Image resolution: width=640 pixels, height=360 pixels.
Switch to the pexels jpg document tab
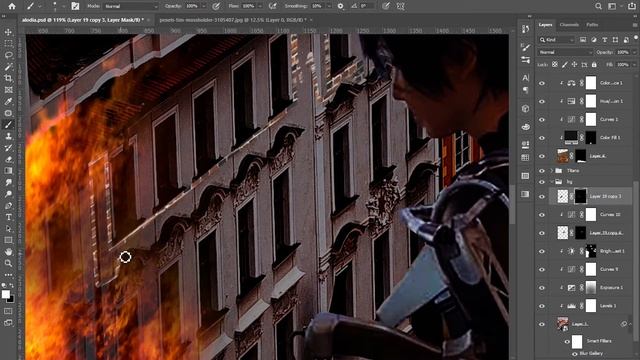click(233, 20)
